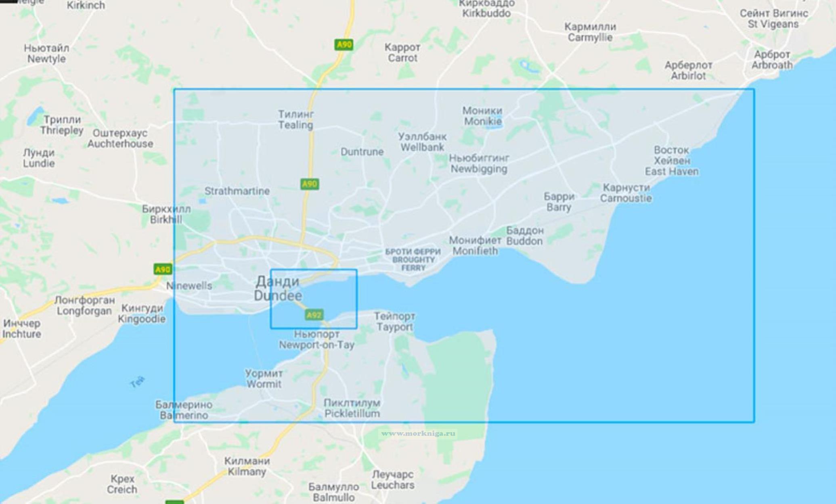Click the A90 shield south of Tealing
The height and width of the screenshot is (504, 836).
point(310,184)
